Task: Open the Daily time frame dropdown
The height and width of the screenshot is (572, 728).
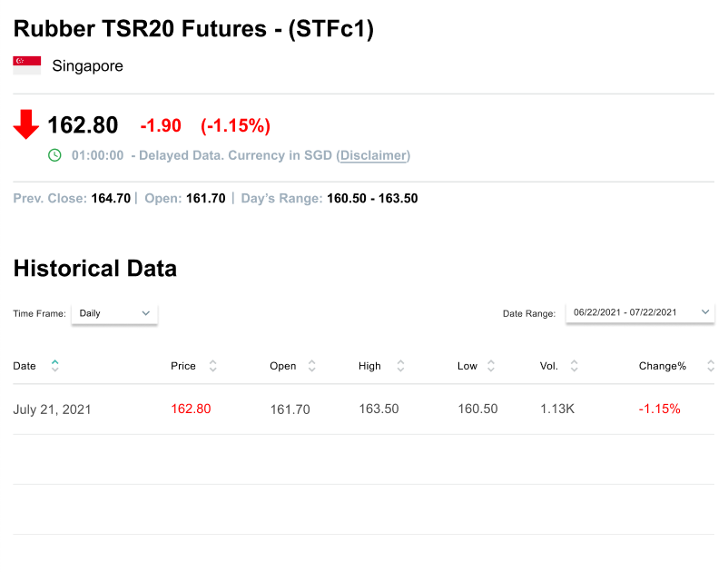Action: coord(114,313)
